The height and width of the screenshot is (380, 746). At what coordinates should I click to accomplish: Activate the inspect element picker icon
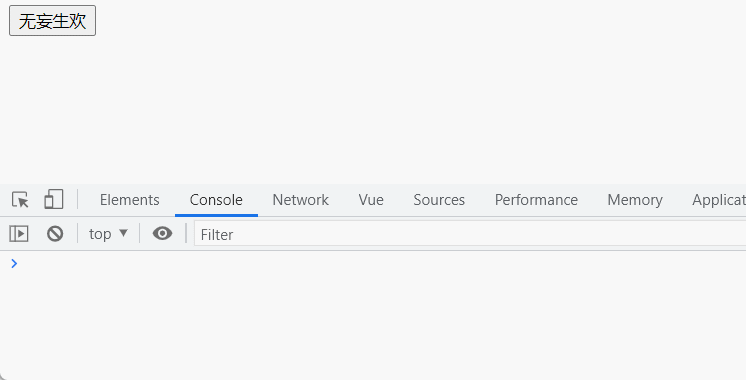20,200
